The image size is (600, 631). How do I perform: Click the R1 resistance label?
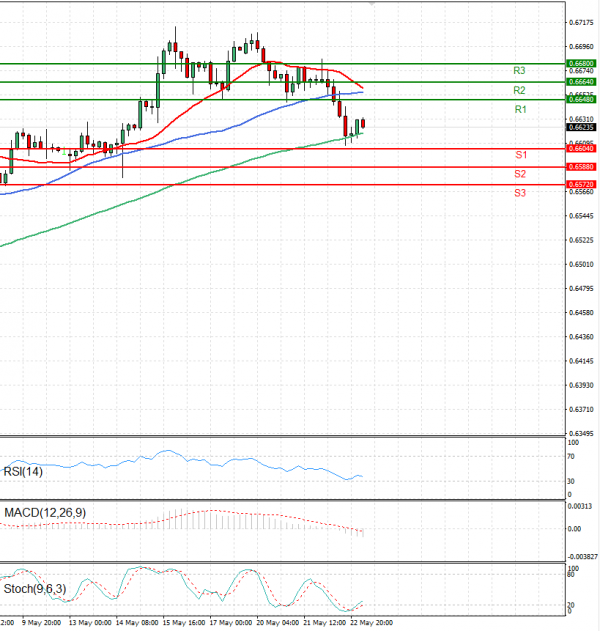click(520, 109)
